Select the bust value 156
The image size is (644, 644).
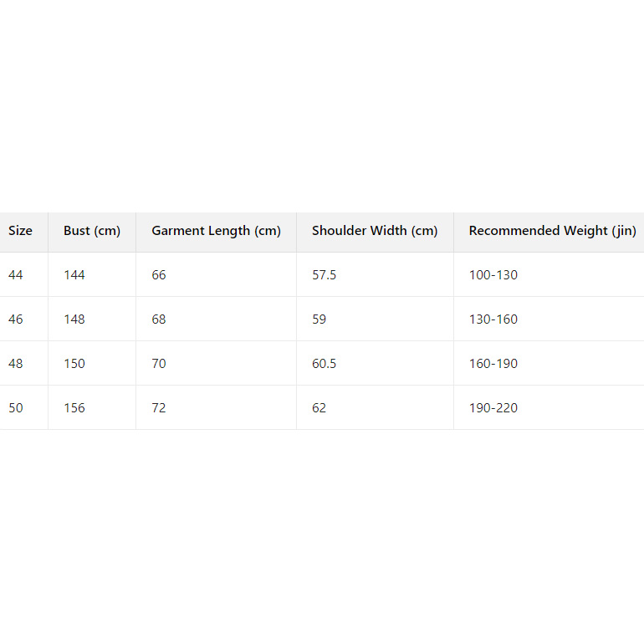pos(74,408)
